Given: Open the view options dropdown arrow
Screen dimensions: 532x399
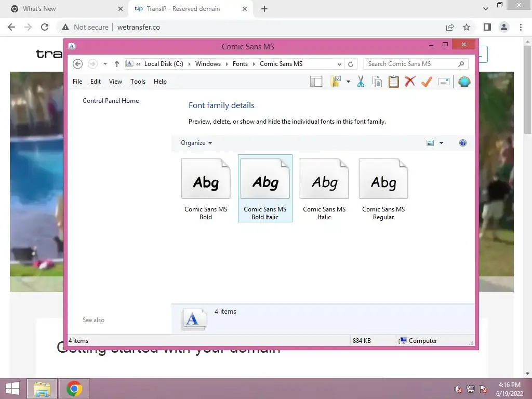Looking at the screenshot, I should tap(441, 143).
